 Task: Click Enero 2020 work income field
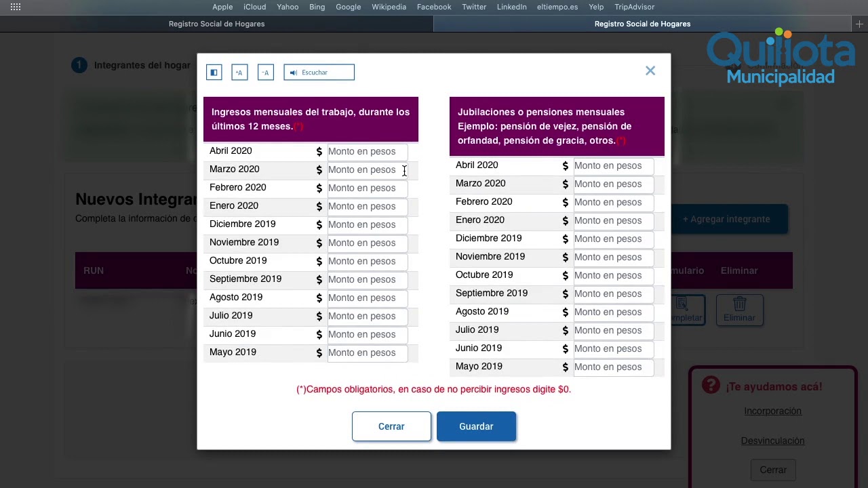[x=367, y=206]
